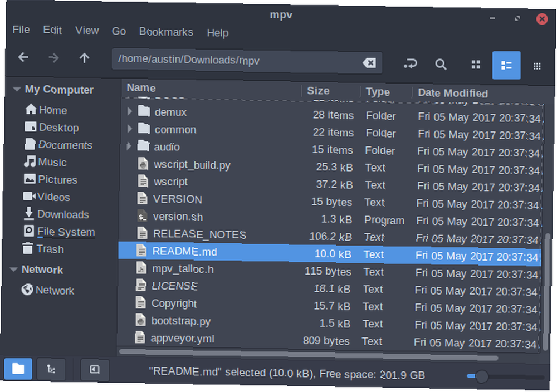
Task: Open the File menu
Action: click(21, 30)
